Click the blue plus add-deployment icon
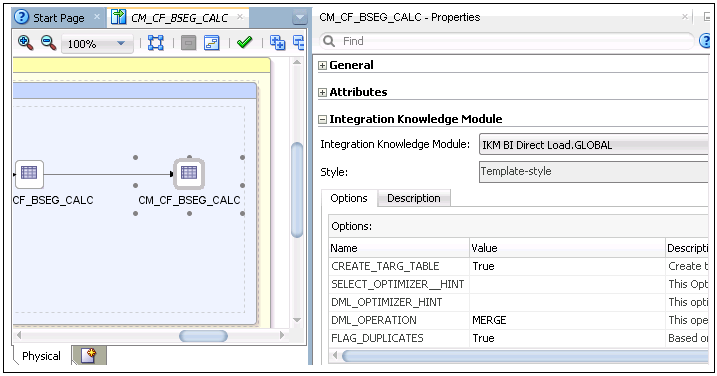The width and height of the screenshot is (717, 376). coord(277,43)
